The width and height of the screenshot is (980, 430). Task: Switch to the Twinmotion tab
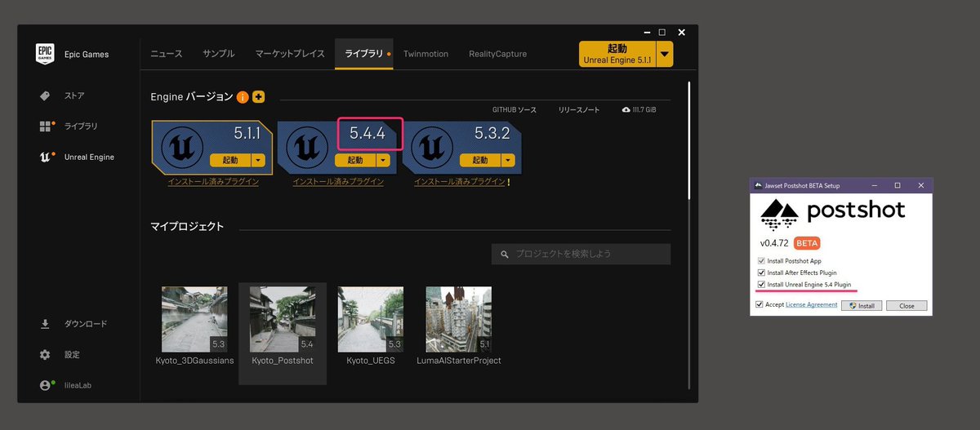point(425,54)
